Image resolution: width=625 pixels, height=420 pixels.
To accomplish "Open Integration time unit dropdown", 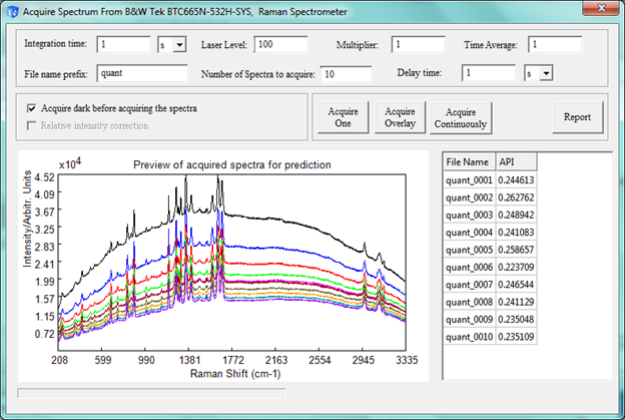I will click(179, 45).
